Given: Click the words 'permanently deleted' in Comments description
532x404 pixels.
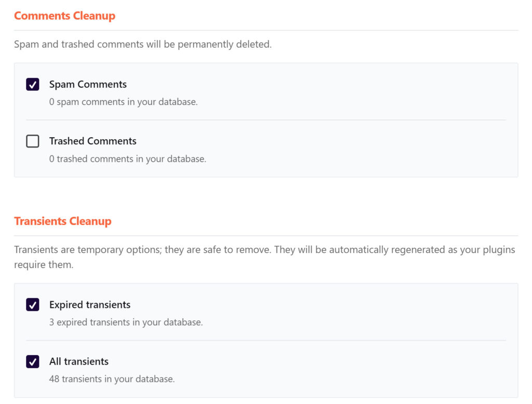Looking at the screenshot, I should (x=224, y=45).
